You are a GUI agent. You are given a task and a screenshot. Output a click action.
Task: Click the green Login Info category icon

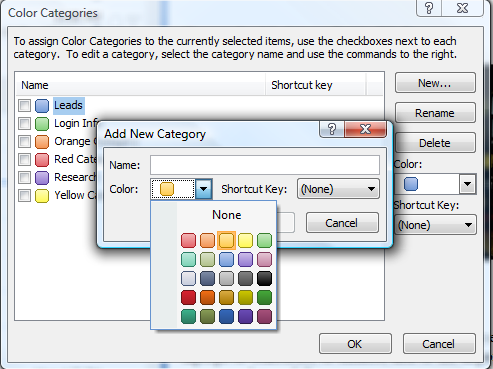point(42,124)
